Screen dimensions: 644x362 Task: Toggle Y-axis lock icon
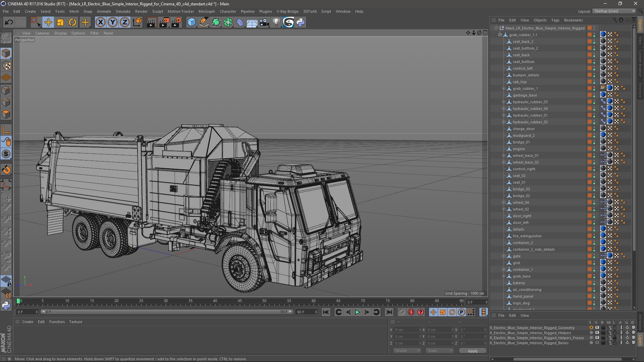[x=113, y=22]
